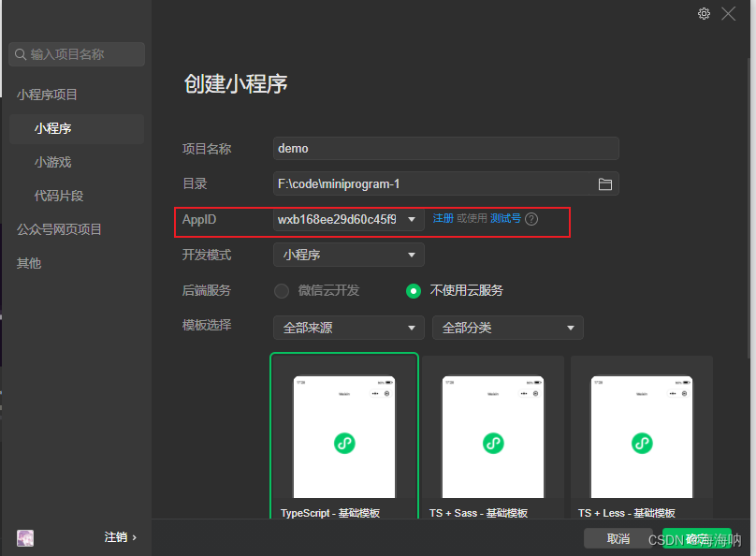The width and height of the screenshot is (756, 556).
Task: Edit the 项目名称 field containing demo
Action: pos(446,148)
